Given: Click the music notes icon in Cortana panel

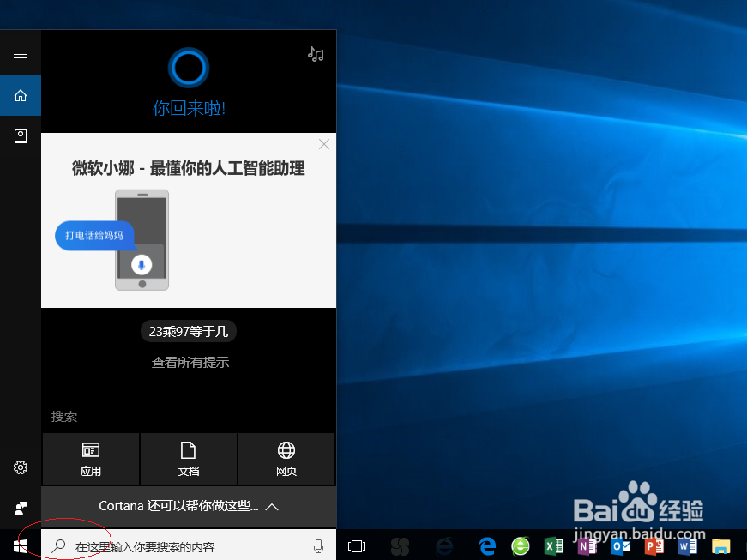Looking at the screenshot, I should (316, 53).
